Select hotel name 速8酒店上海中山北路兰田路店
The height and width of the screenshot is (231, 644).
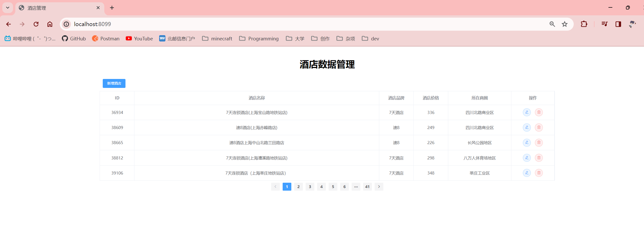(x=257, y=143)
